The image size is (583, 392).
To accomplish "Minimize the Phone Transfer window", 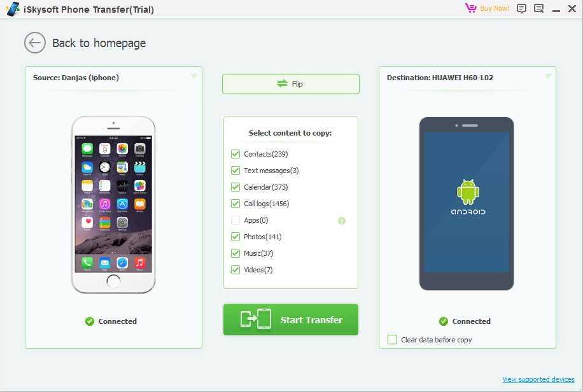I will click(x=556, y=9).
